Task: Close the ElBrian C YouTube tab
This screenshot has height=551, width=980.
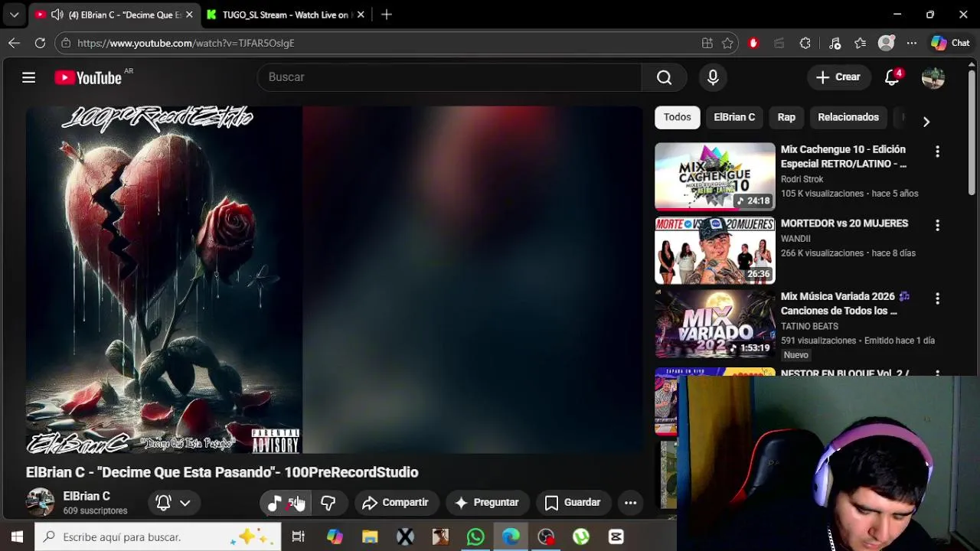Action: pos(189,15)
